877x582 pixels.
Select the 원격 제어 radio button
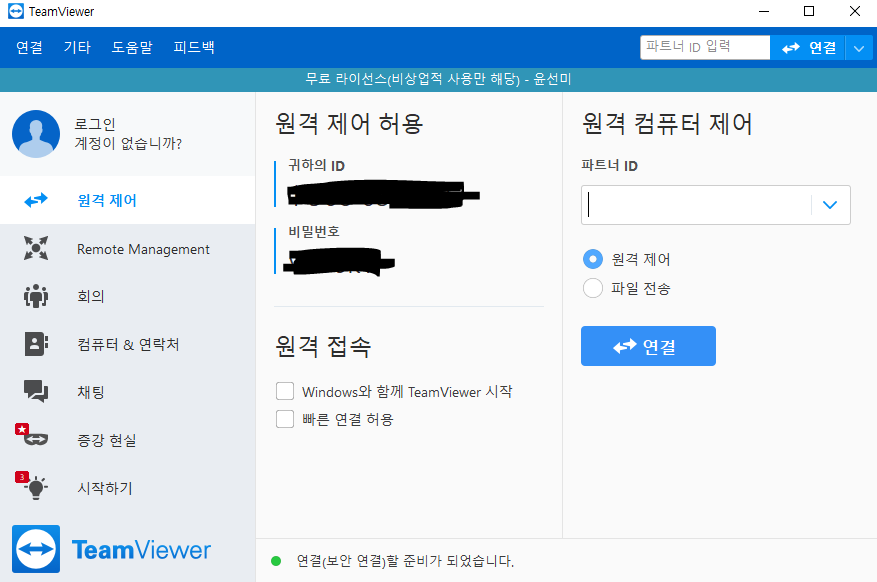point(593,259)
